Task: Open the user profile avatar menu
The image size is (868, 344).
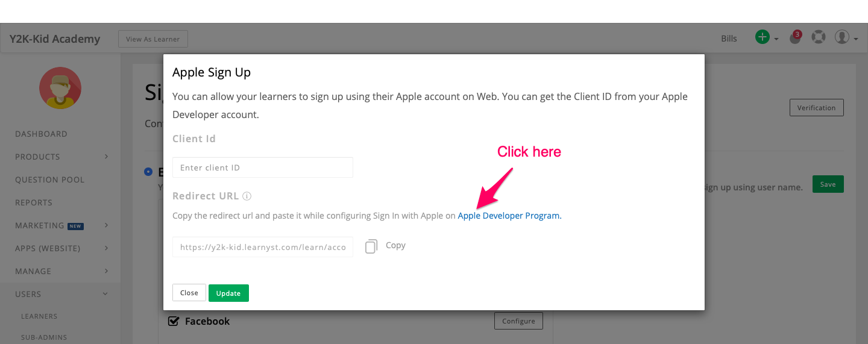Action: coord(842,37)
